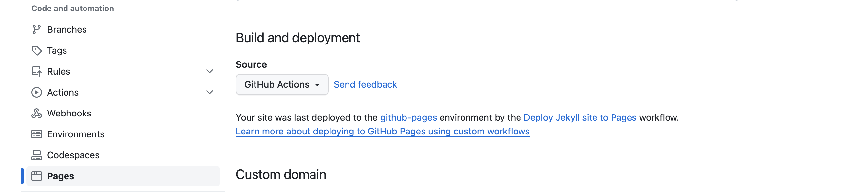Screen dimensions: 868x195
Task: Click the Actions play-circle icon
Action: coord(36,92)
